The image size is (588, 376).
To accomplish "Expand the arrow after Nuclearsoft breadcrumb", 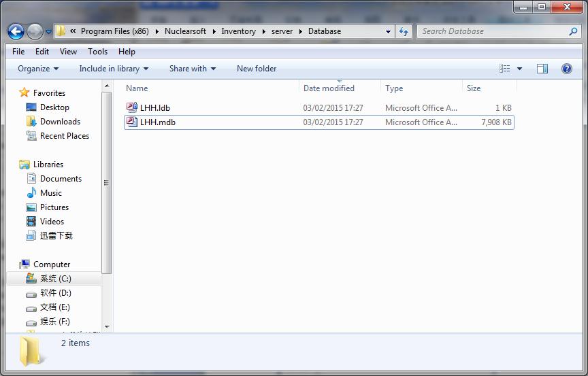I will click(214, 32).
